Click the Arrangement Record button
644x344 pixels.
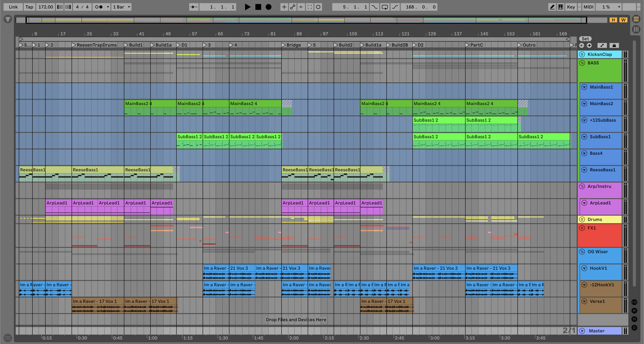coord(268,7)
